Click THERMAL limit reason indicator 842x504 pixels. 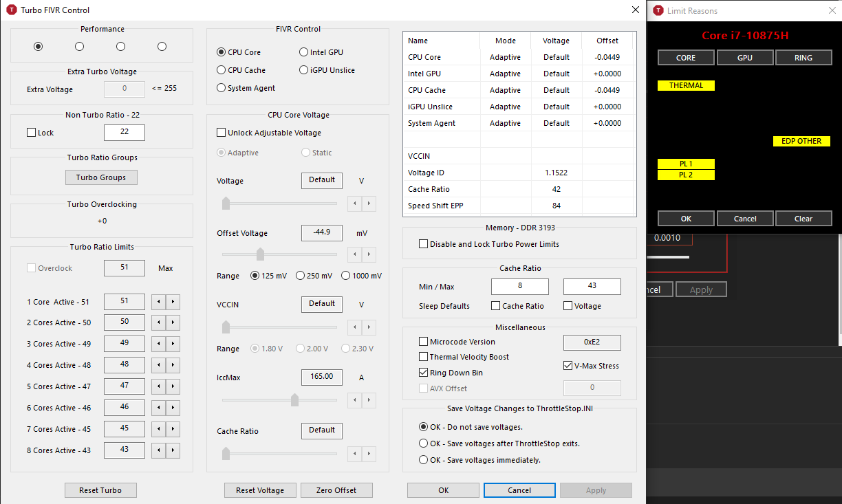click(686, 86)
